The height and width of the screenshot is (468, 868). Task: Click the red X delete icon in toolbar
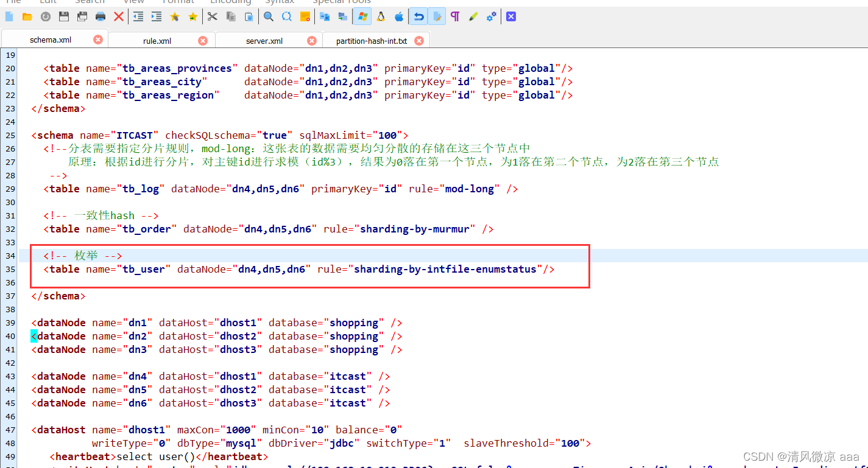tap(119, 17)
